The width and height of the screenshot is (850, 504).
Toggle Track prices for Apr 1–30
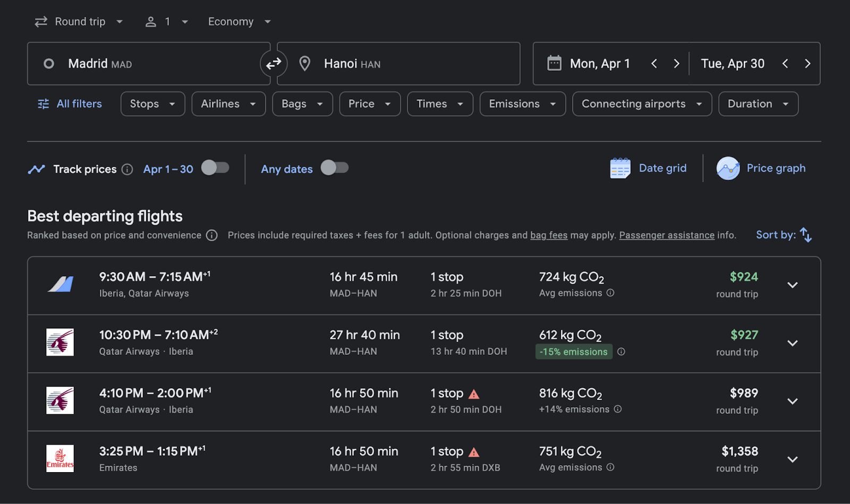(215, 168)
